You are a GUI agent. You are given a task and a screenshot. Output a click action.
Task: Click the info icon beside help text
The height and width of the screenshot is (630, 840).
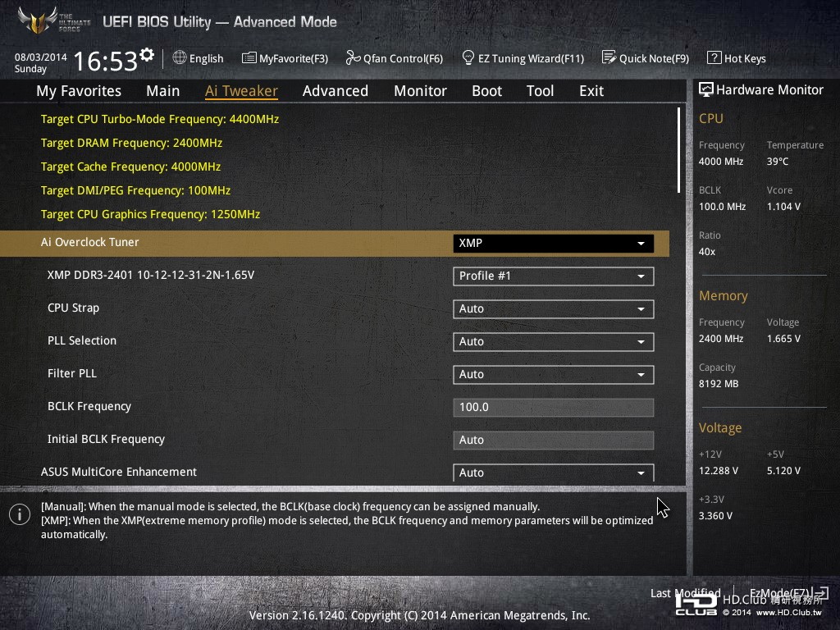[20, 514]
